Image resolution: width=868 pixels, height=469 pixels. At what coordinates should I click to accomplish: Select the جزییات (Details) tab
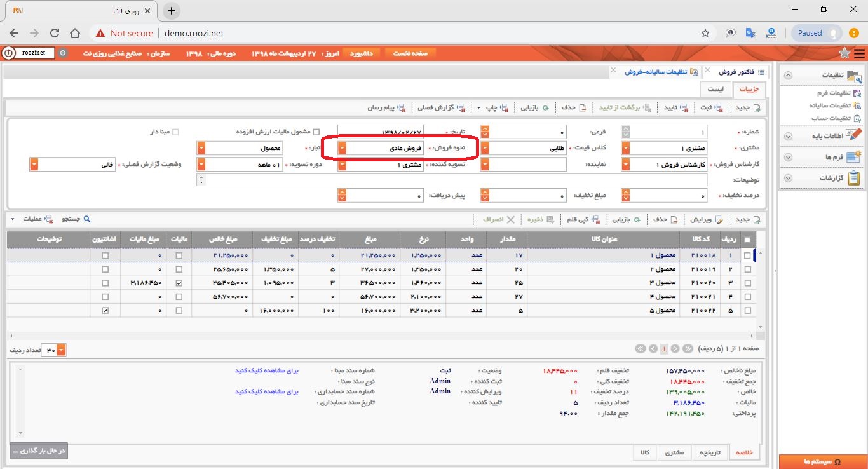click(749, 89)
